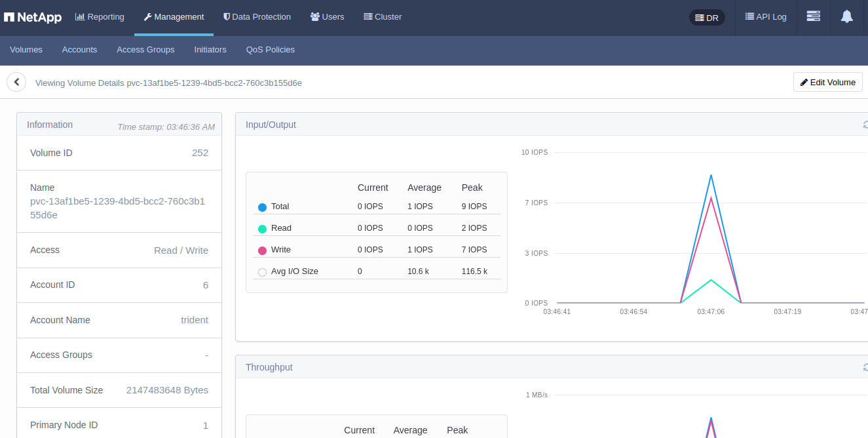Click the 2147483648 Bytes value
Image resolution: width=868 pixels, height=438 pixels.
[167, 390]
